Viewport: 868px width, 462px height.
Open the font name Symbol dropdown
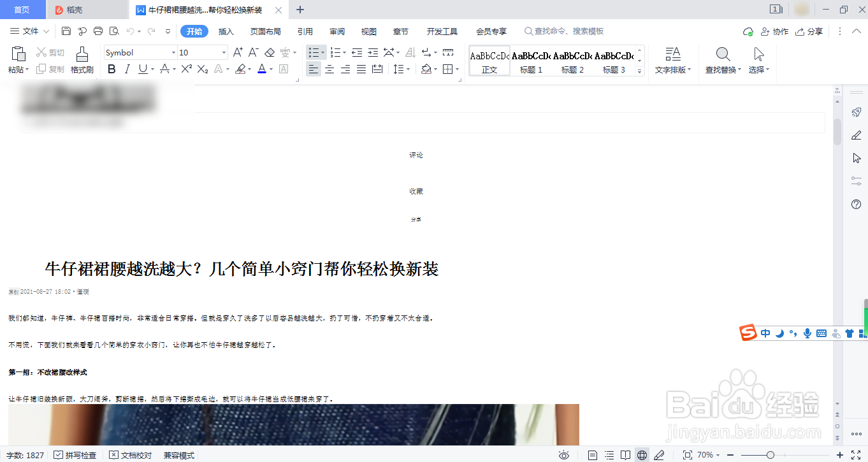pos(173,53)
